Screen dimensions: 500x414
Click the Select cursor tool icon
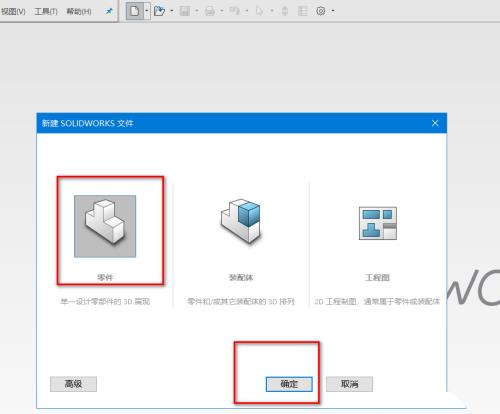click(259, 11)
